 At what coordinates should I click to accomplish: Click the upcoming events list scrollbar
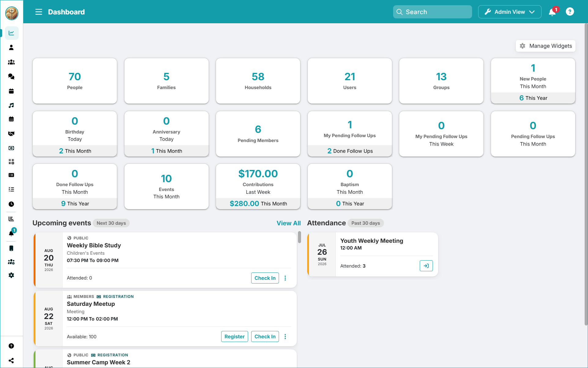pos(300,237)
